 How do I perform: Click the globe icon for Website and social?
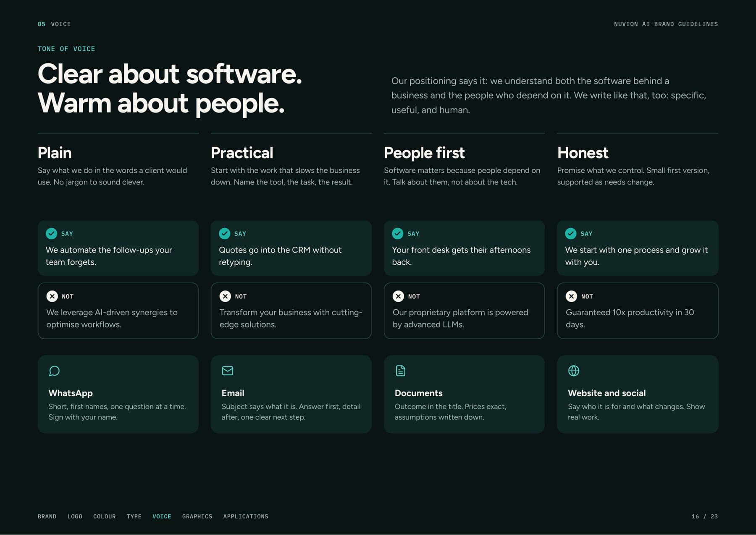pos(574,371)
